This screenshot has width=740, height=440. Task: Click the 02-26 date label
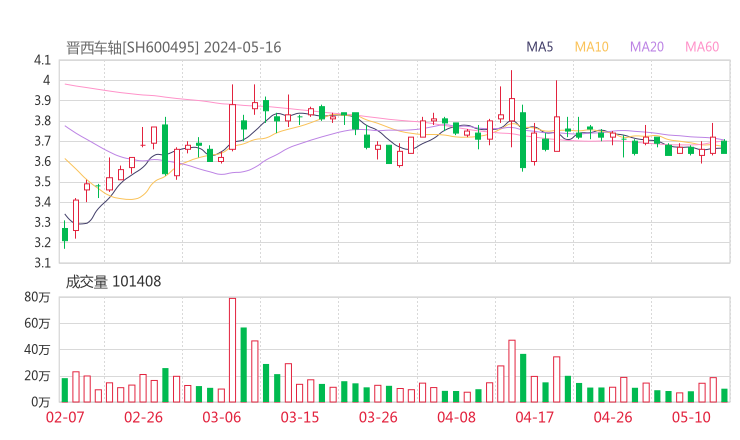point(143,417)
